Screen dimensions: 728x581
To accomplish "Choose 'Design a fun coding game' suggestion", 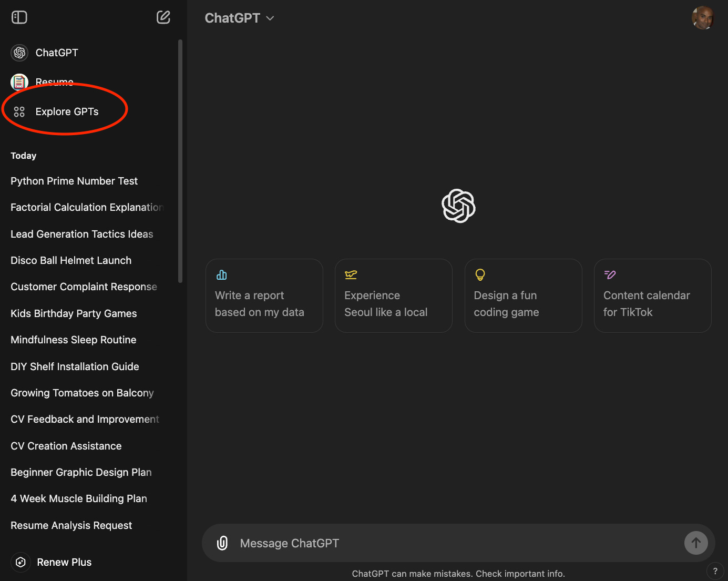I will (x=524, y=295).
